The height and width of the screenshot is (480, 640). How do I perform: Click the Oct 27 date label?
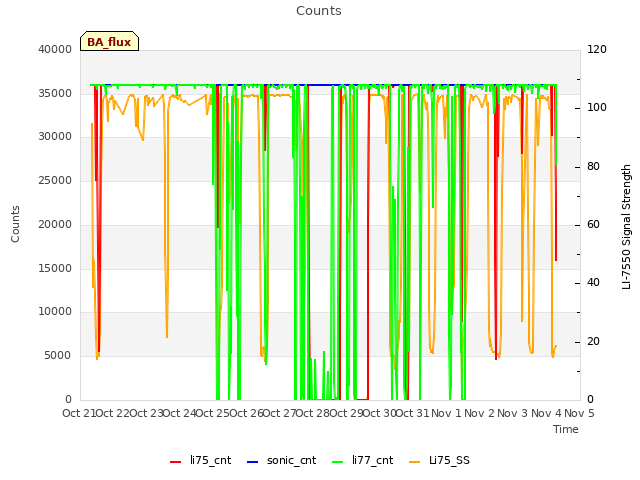[279, 413]
